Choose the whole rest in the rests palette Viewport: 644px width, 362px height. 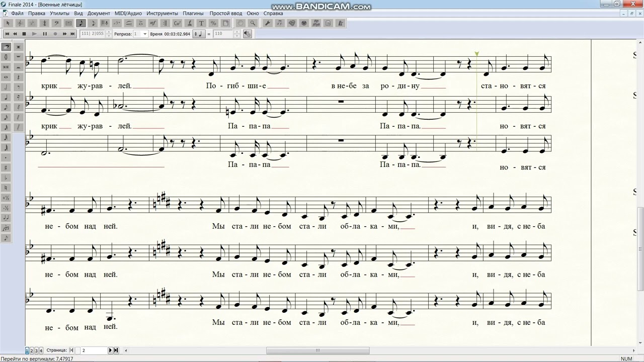pos(19,56)
